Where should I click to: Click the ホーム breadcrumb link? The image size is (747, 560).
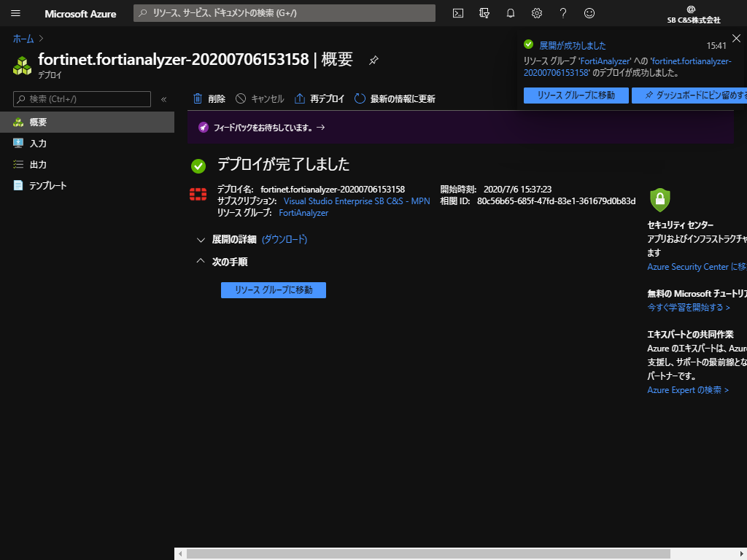[x=23, y=39]
